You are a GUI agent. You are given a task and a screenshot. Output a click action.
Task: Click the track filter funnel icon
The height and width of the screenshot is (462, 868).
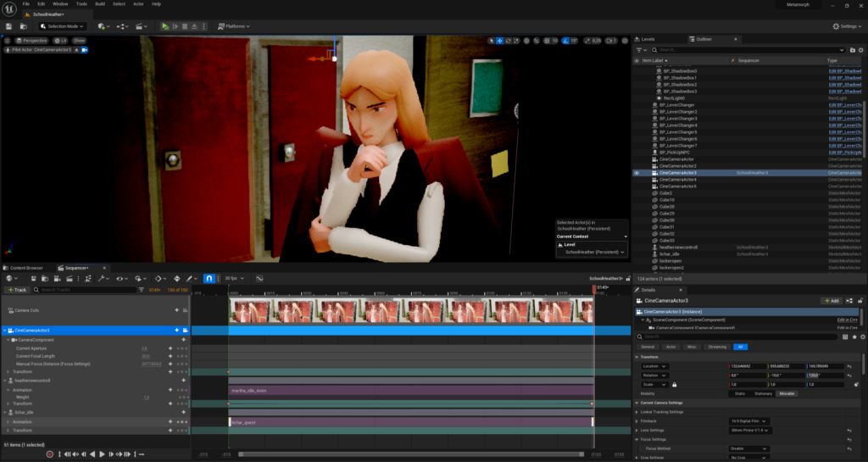[x=142, y=289]
